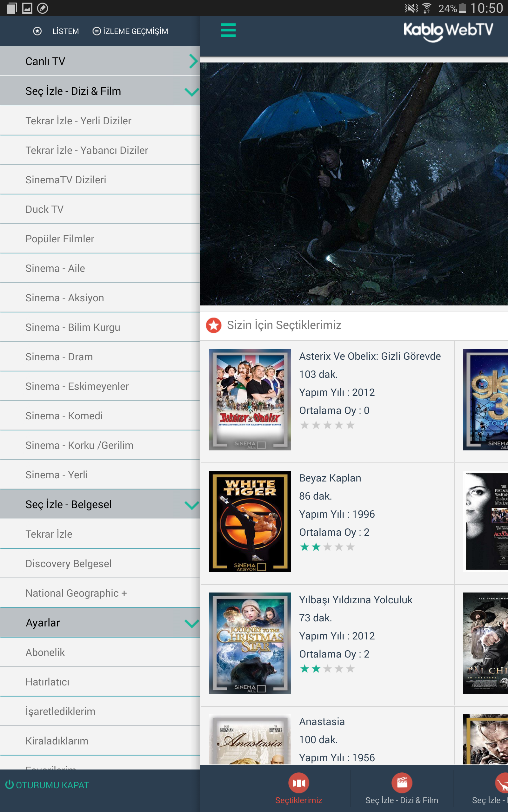Open Journey to the Christmas Star poster

coord(250,643)
